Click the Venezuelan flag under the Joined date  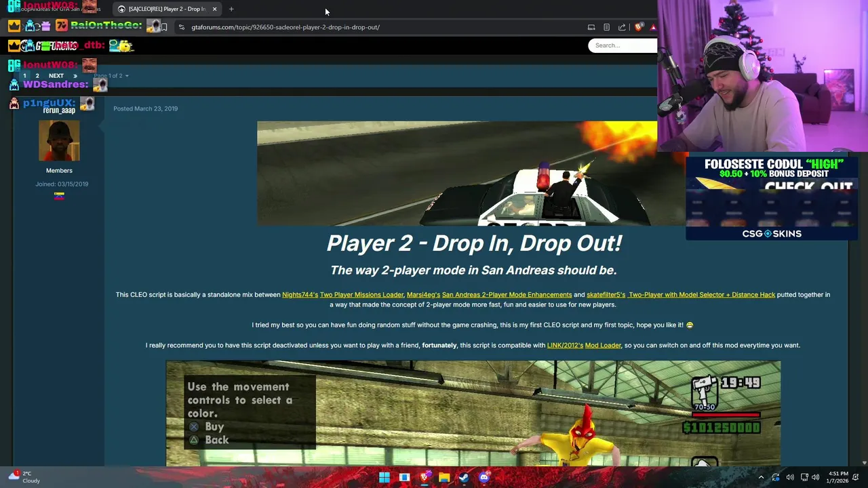click(x=59, y=196)
